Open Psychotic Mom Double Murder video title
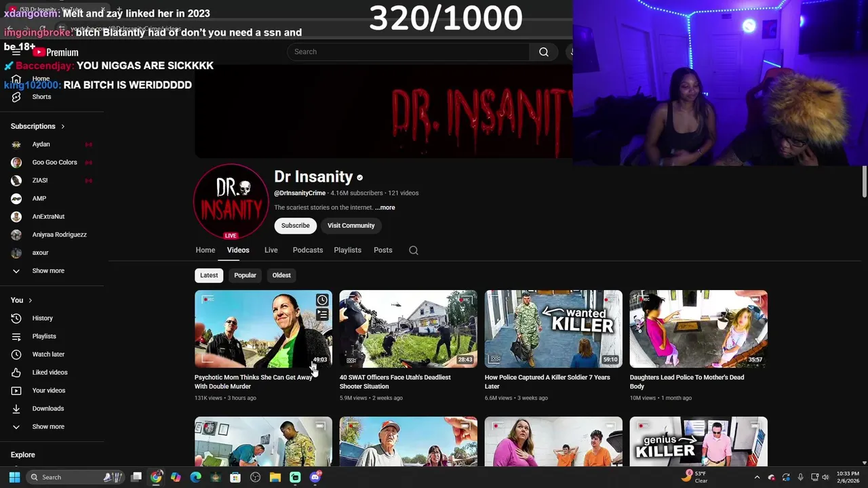 254,382
